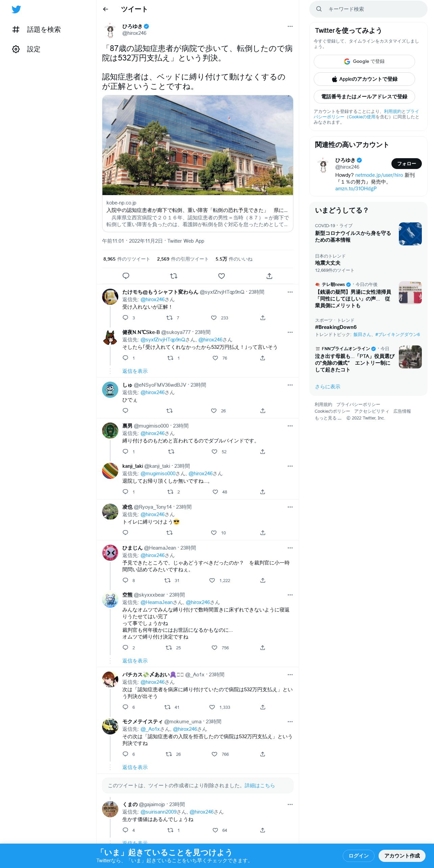This screenshot has height=868, width=434.
Task: Show replies under 健夜N.N℃Ske-B's comment
Action: (135, 371)
